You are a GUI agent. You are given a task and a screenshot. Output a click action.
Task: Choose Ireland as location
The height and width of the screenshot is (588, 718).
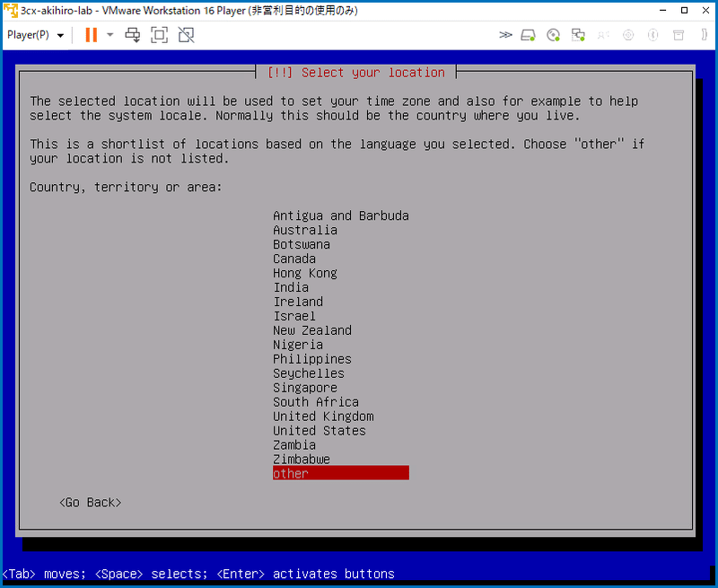point(341,302)
